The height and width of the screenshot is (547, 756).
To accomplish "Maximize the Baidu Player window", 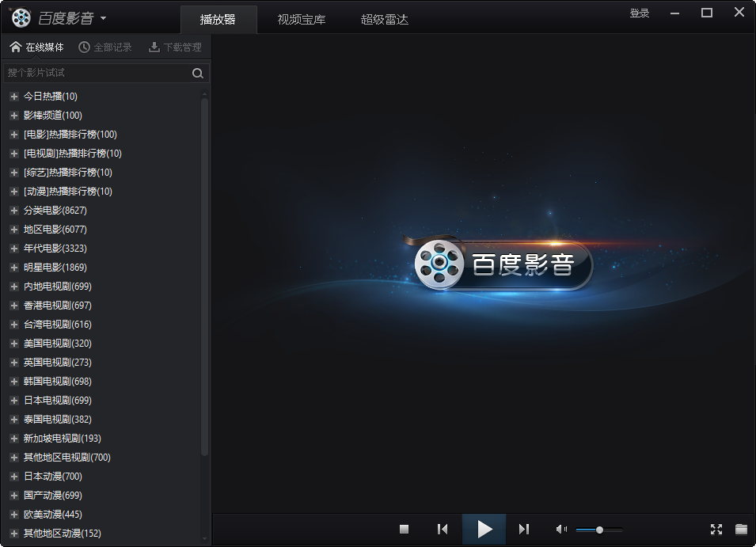I will [x=707, y=13].
